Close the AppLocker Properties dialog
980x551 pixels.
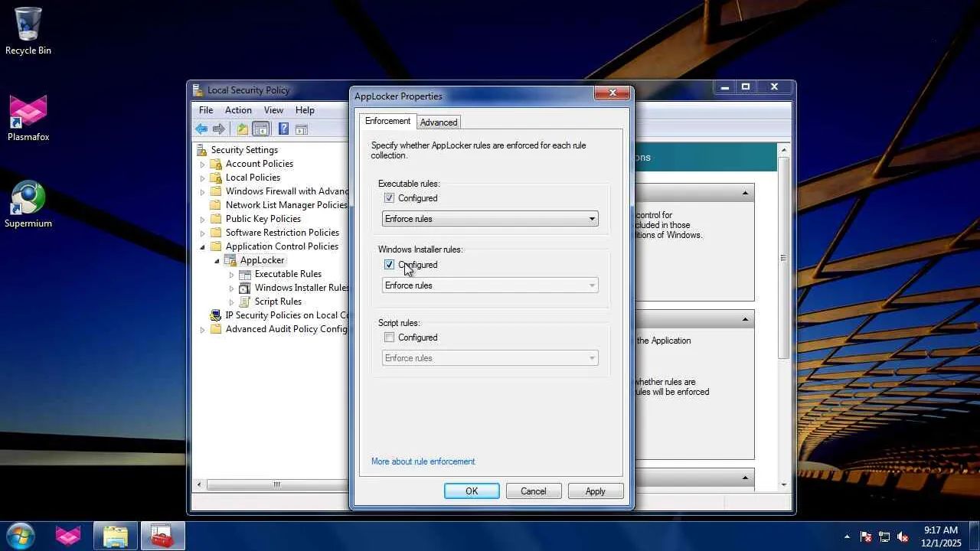612,93
